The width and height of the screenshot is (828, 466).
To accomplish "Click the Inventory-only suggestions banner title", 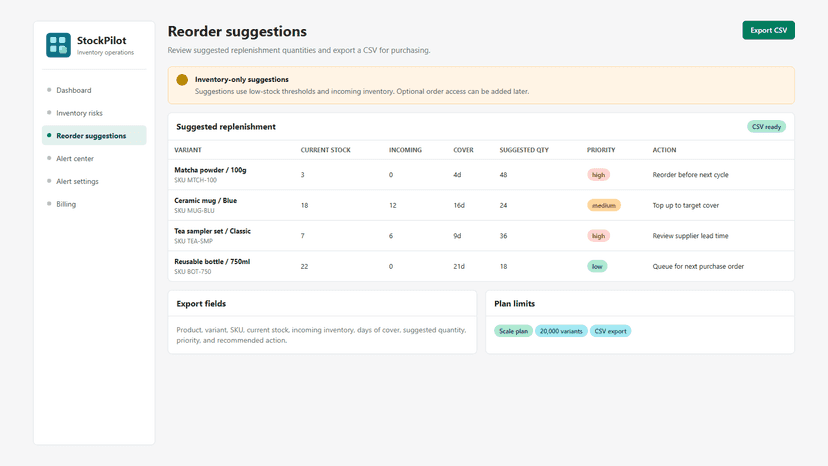I will (241, 80).
